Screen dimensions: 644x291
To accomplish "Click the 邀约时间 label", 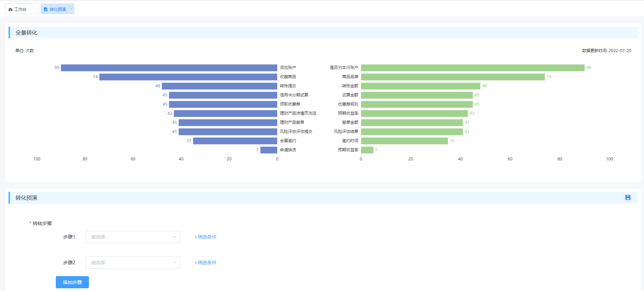I will tap(350, 141).
